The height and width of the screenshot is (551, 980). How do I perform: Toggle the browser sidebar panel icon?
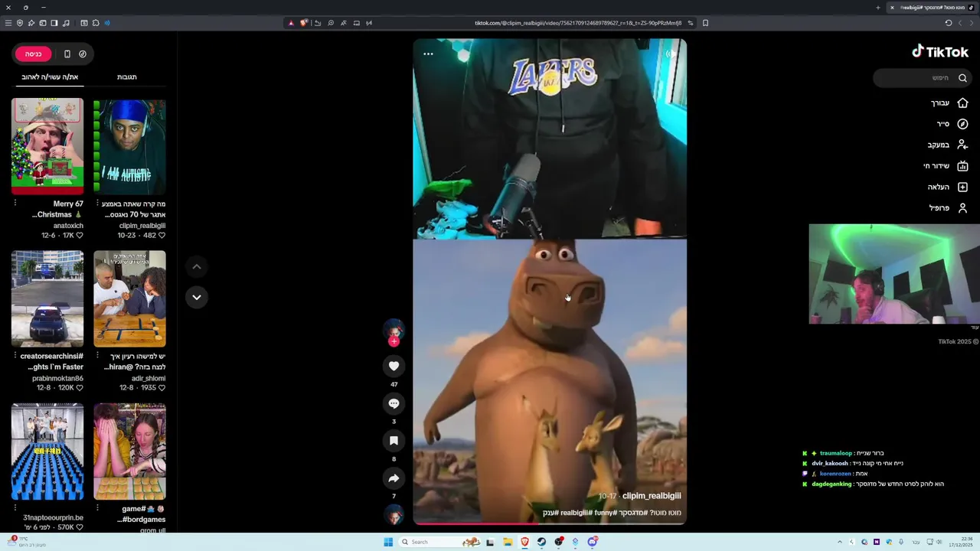[x=54, y=23]
